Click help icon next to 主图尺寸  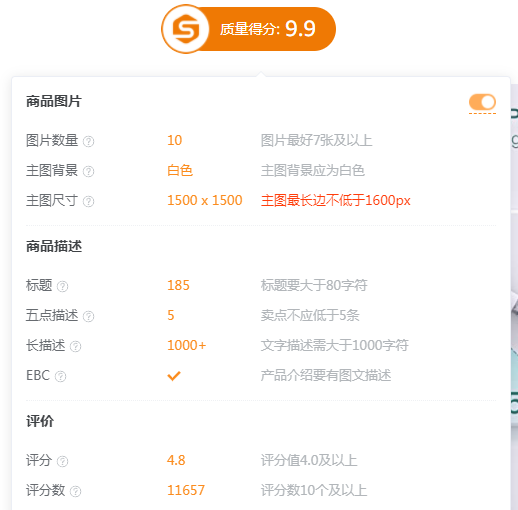(88, 201)
